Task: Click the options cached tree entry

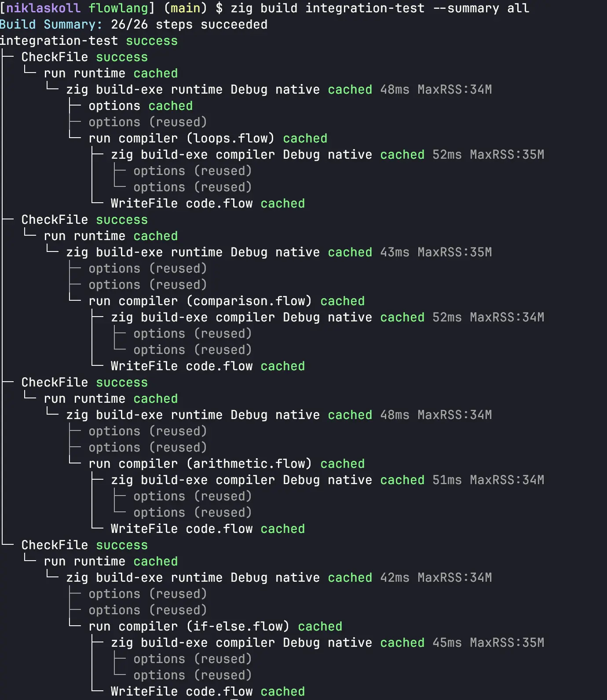Action: [140, 106]
